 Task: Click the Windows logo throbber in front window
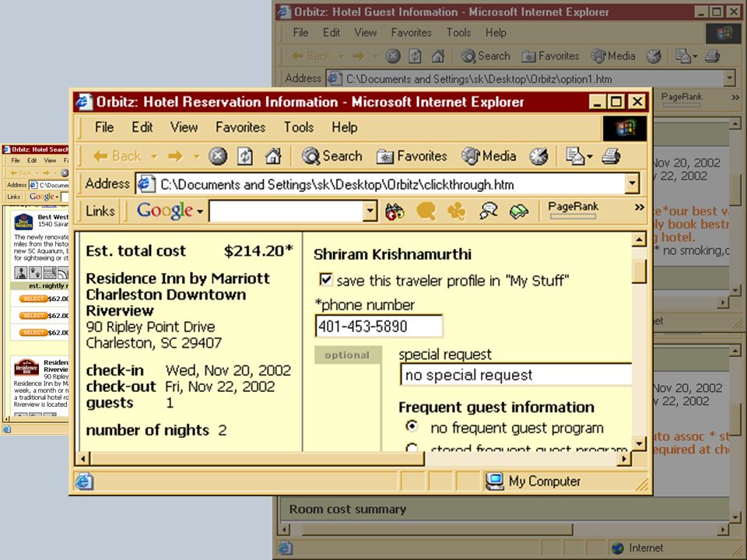click(x=625, y=128)
